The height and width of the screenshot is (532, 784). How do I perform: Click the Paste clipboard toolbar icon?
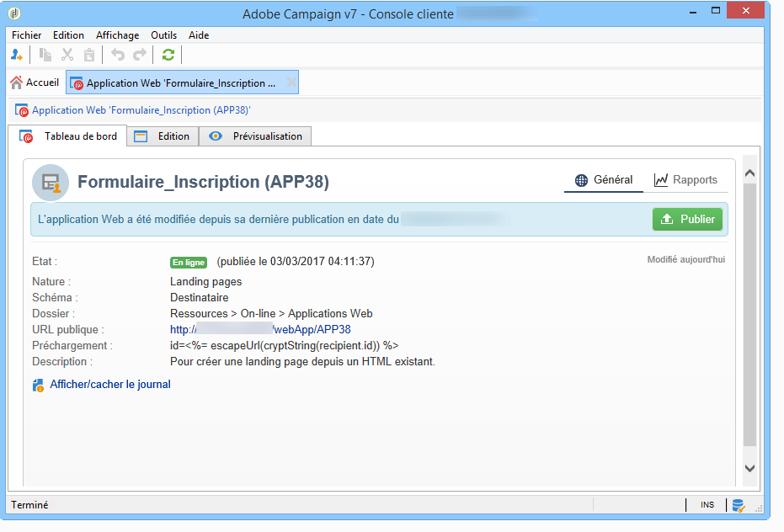89,55
